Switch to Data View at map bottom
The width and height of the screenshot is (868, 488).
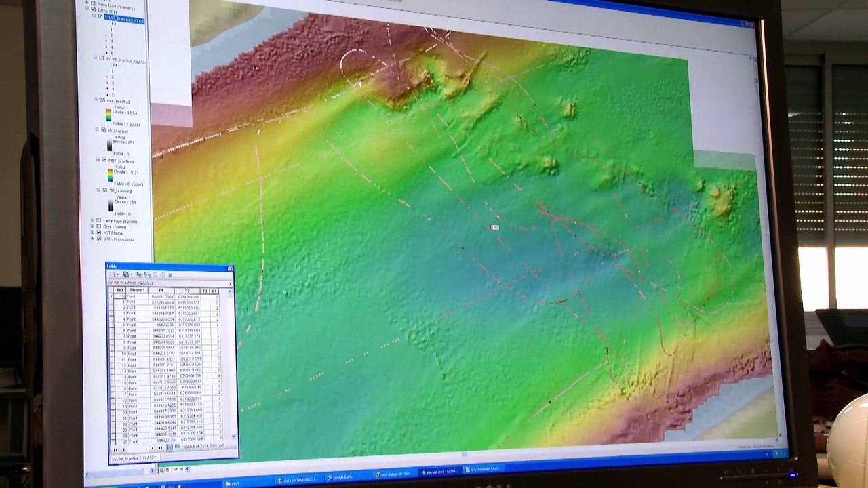[x=161, y=470]
